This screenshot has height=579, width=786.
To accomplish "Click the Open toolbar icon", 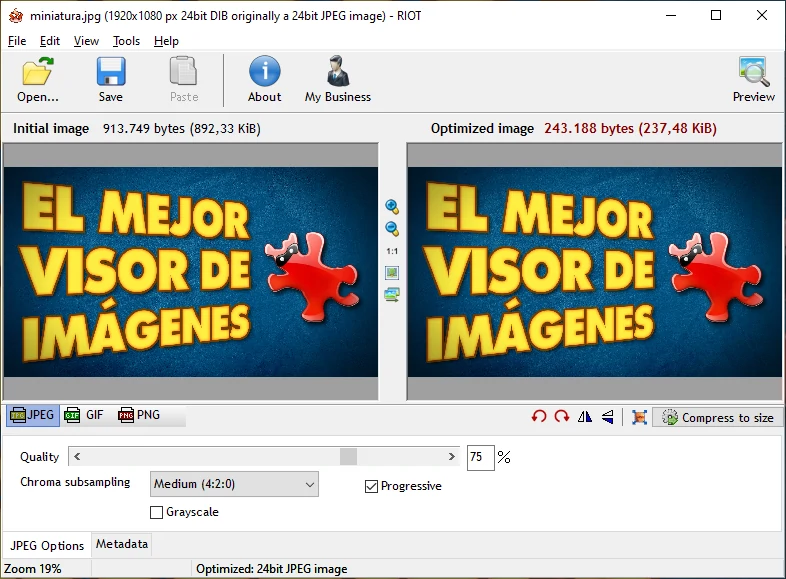I will tap(38, 80).
